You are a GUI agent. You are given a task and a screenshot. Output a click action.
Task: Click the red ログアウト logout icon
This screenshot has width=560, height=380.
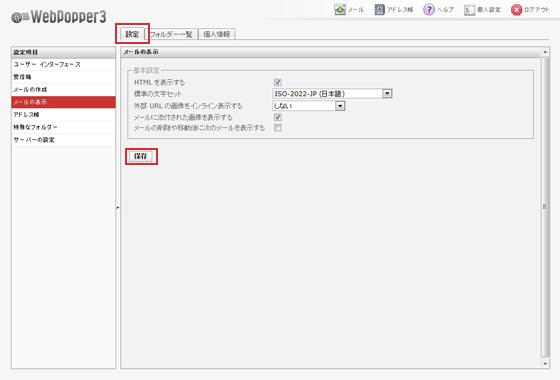516,10
